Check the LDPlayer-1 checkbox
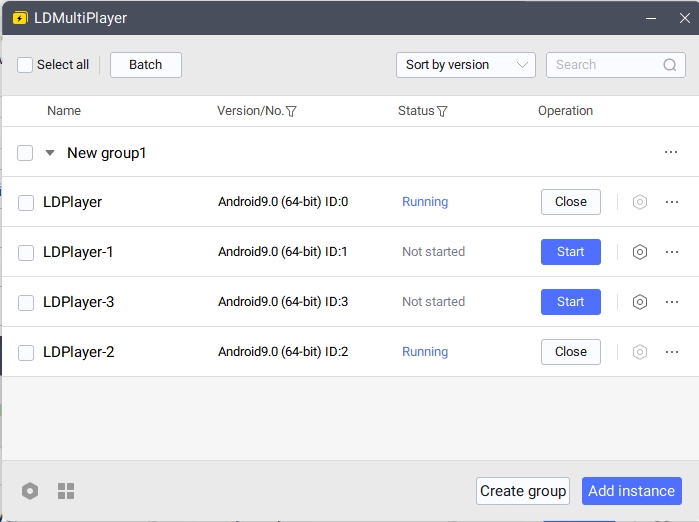 pos(26,253)
